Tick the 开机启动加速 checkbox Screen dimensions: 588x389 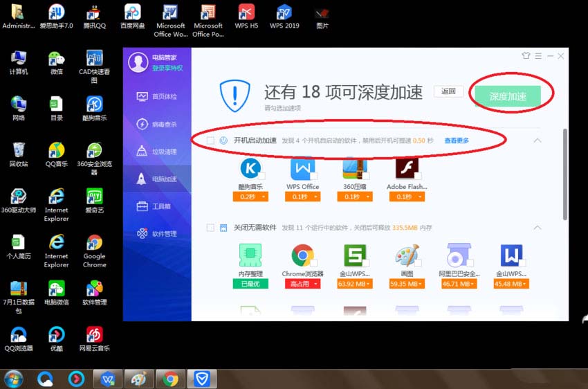coord(210,141)
